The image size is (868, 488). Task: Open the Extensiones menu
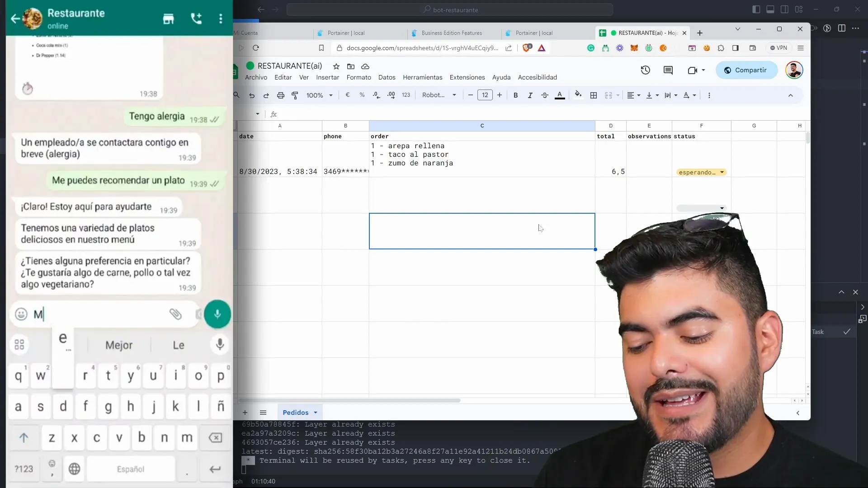point(467,77)
